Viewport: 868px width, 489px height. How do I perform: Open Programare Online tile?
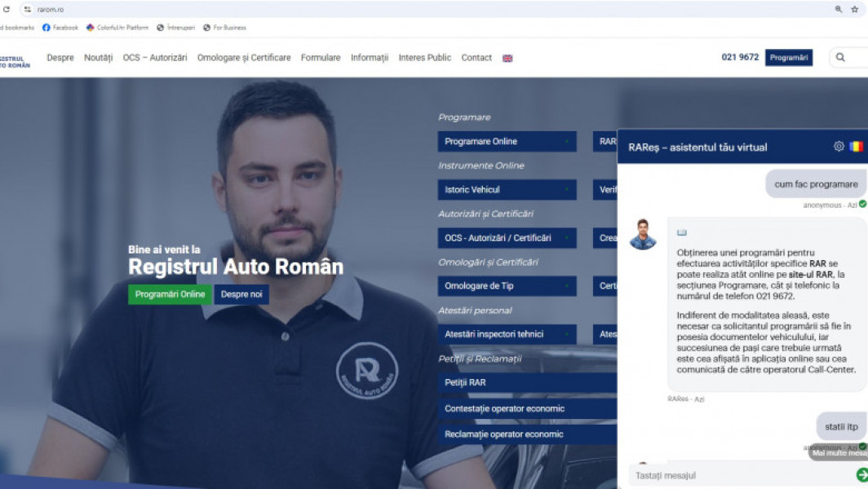[507, 142]
